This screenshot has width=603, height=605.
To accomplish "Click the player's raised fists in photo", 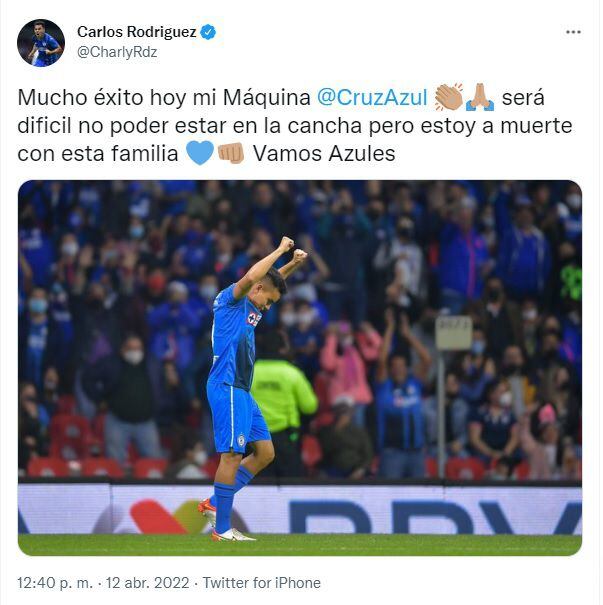I will 293,250.
